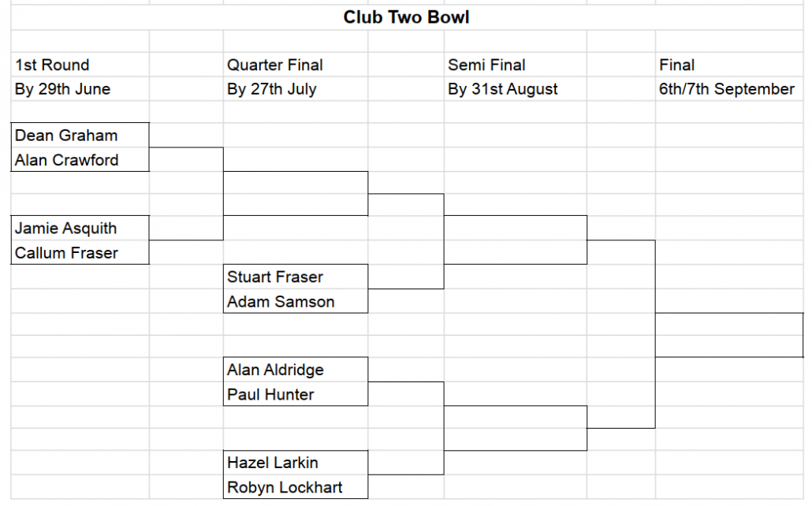Screen dimensions: 812x506
Task: Click the Club Two Bowl title cell
Action: (406, 17)
